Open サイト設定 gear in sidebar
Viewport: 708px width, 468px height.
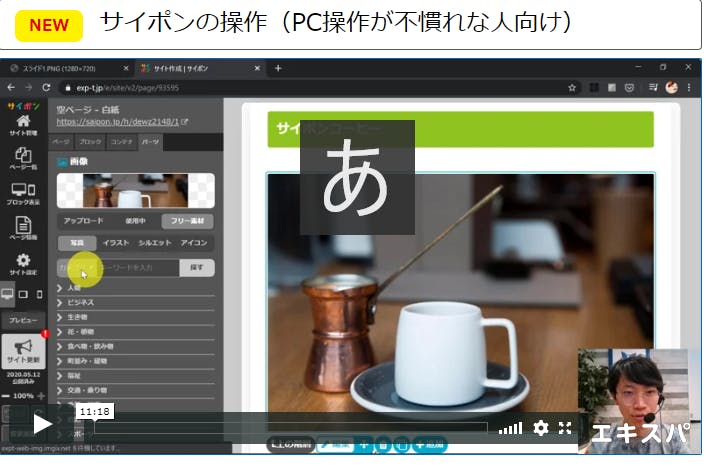click(x=23, y=264)
